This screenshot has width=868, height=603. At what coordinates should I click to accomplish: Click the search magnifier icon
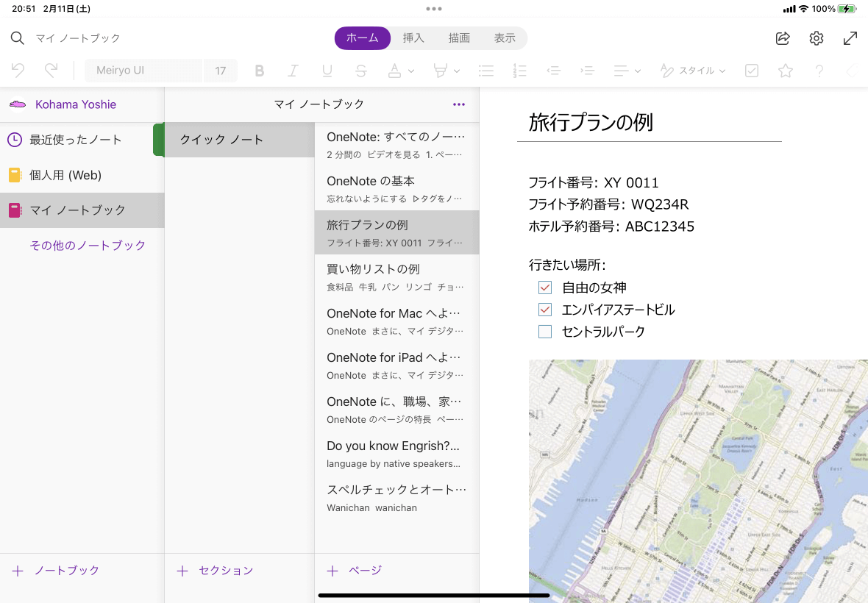tap(18, 38)
